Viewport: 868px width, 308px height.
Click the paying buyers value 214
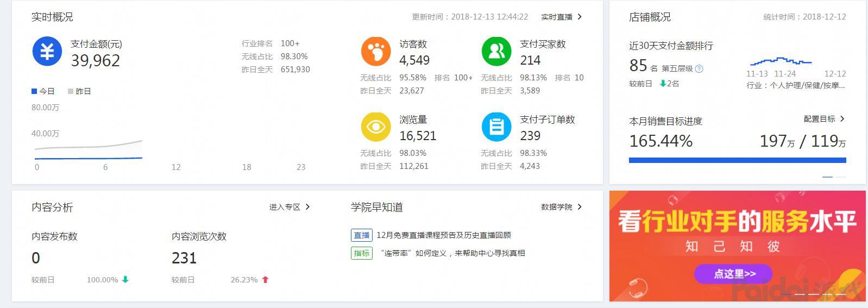coord(530,60)
